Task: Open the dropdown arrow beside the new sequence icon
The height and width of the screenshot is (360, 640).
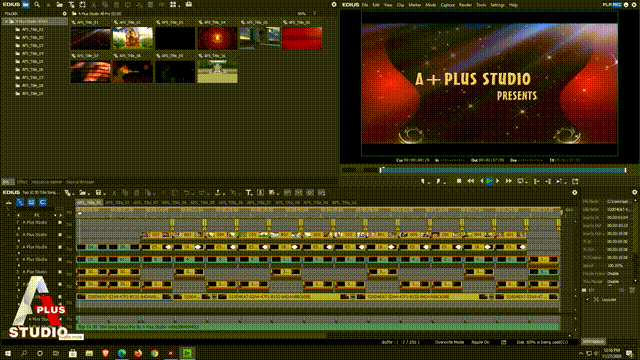Action: (x=73, y=193)
